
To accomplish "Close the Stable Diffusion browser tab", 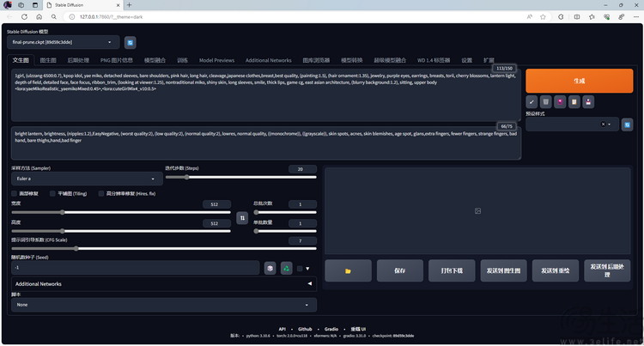I will [x=118, y=5].
